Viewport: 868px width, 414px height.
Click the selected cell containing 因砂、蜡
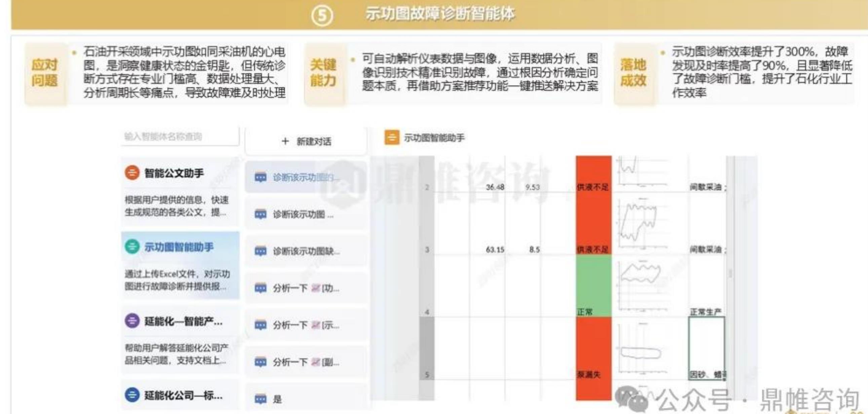pyautogui.click(x=707, y=349)
